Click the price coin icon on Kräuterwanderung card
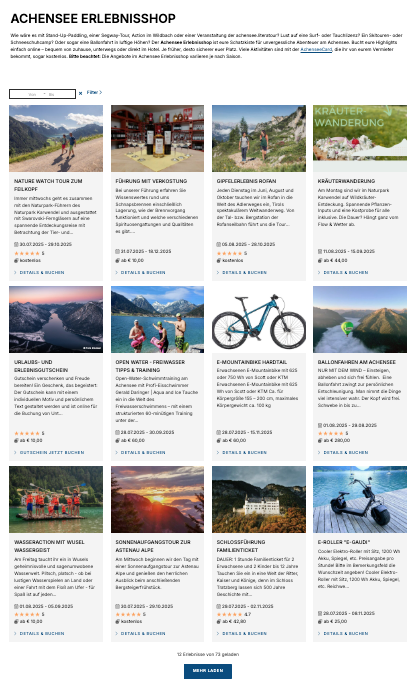Viewport: 417px width, 690px height. point(320,261)
